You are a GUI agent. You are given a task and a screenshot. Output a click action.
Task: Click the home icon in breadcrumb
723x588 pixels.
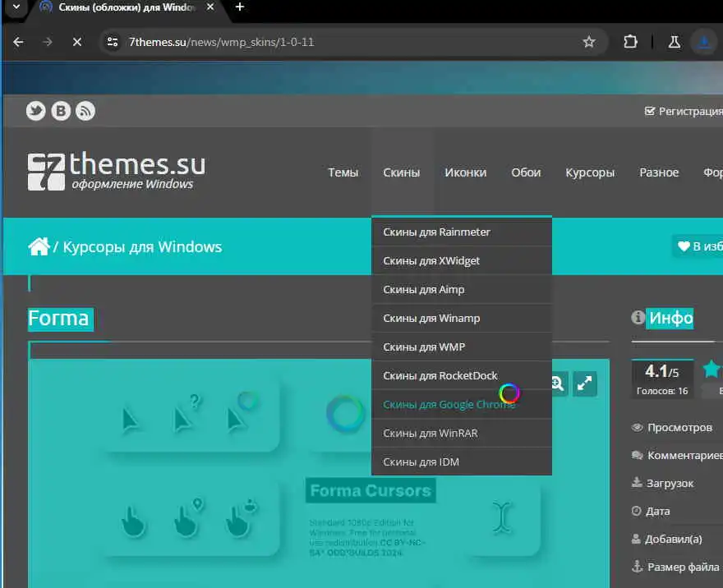coord(39,246)
